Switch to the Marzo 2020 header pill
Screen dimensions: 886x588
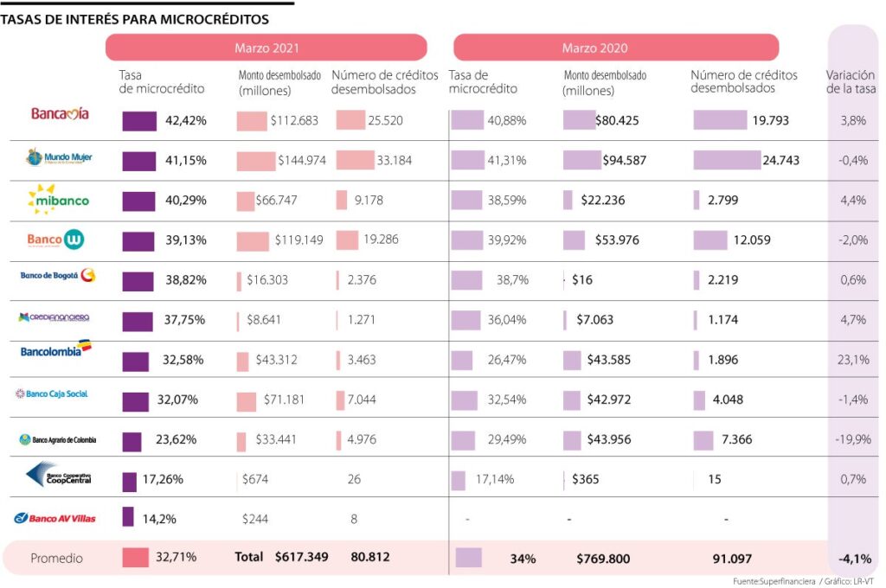coord(615,48)
